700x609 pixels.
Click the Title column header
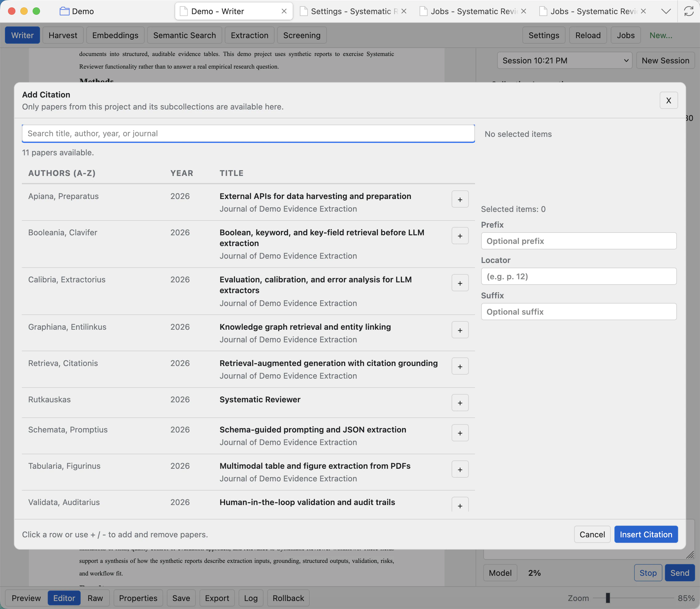coord(231,173)
